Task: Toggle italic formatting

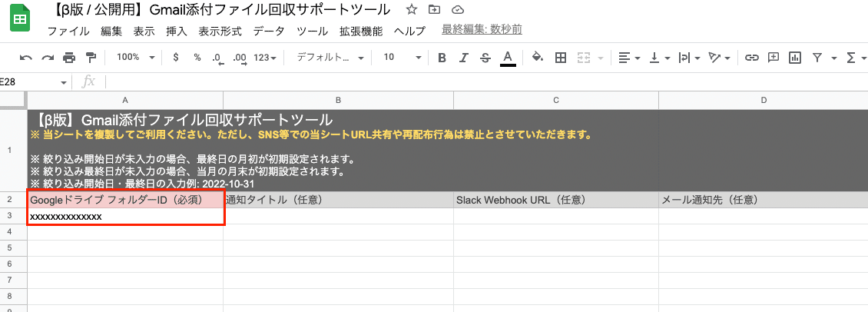Action: click(464, 57)
